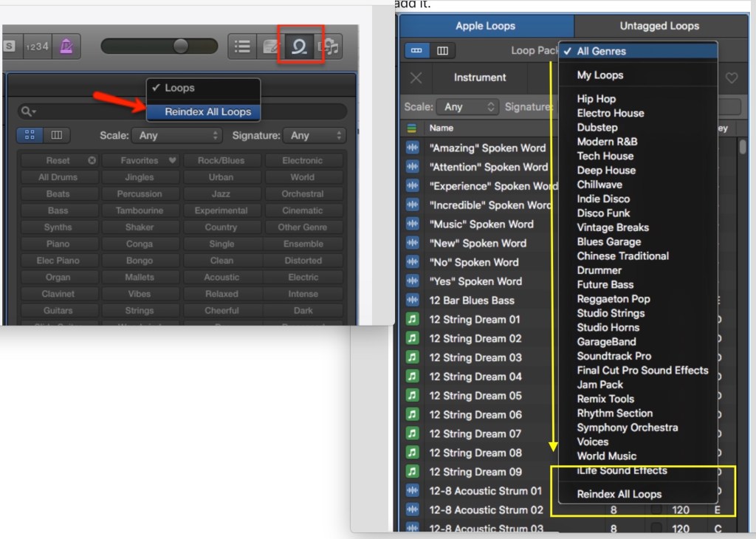Click MIDI note icon of 12 String Dream 08
The image size is (756, 539).
412,452
